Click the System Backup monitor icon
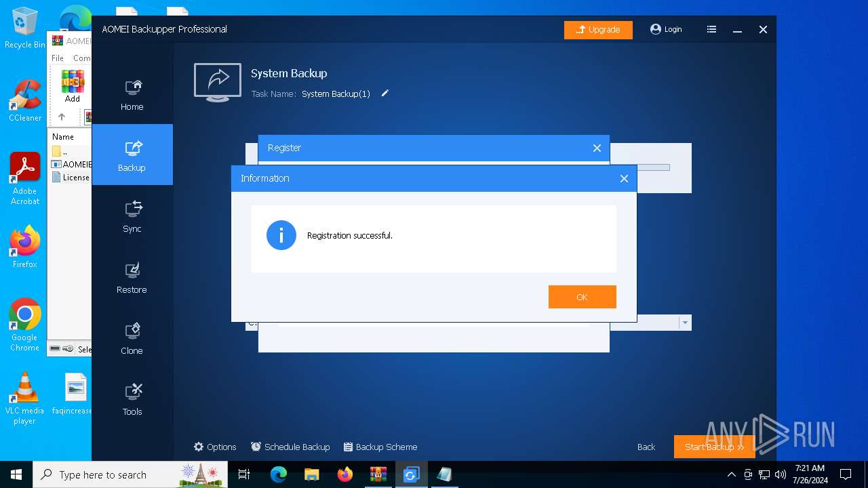The height and width of the screenshot is (488, 868). 218,83
